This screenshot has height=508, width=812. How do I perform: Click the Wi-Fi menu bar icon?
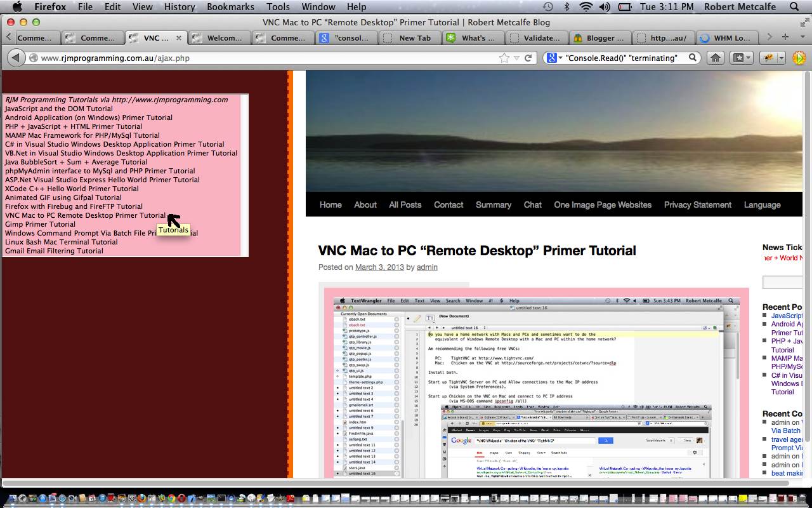point(586,7)
